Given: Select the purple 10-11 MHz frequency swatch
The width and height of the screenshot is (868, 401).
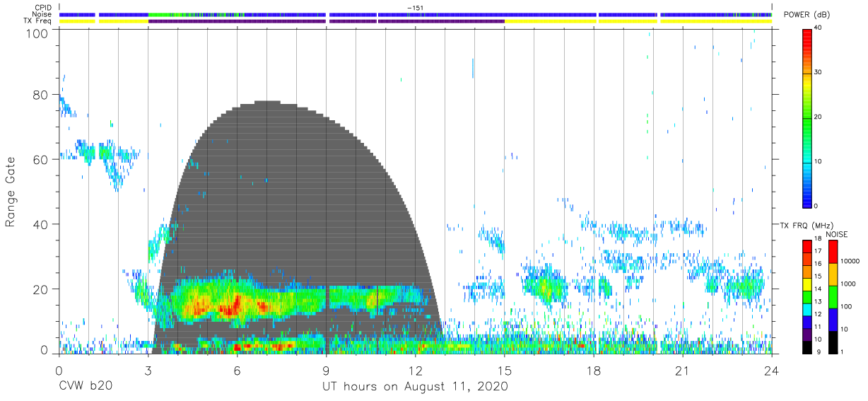Looking at the screenshot, I should [808, 334].
